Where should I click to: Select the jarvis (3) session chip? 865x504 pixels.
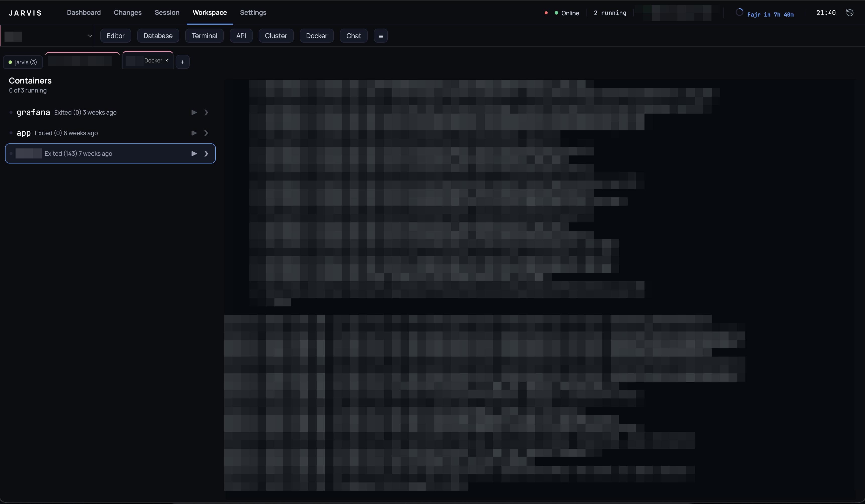click(x=23, y=62)
